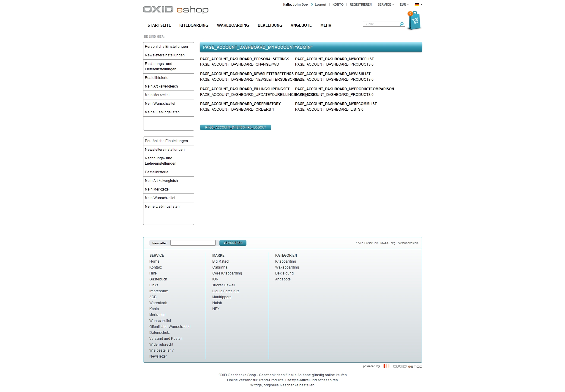The width and height of the screenshot is (565, 392).
Task: Click the search magnifier icon
Action: tap(402, 24)
